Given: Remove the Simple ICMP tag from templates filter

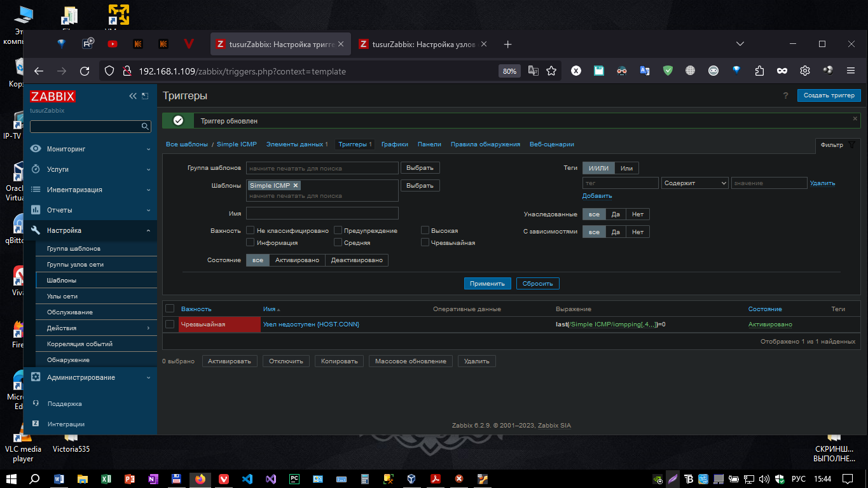Looking at the screenshot, I should click(x=296, y=186).
